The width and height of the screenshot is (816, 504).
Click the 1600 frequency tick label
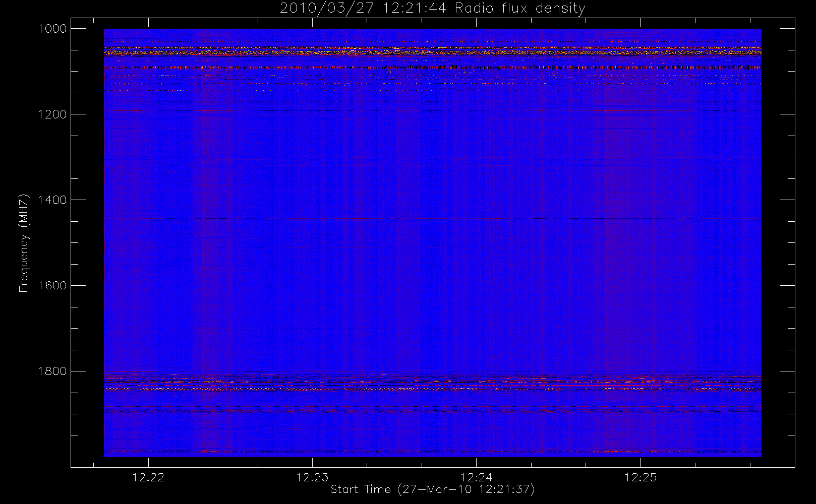point(52,286)
